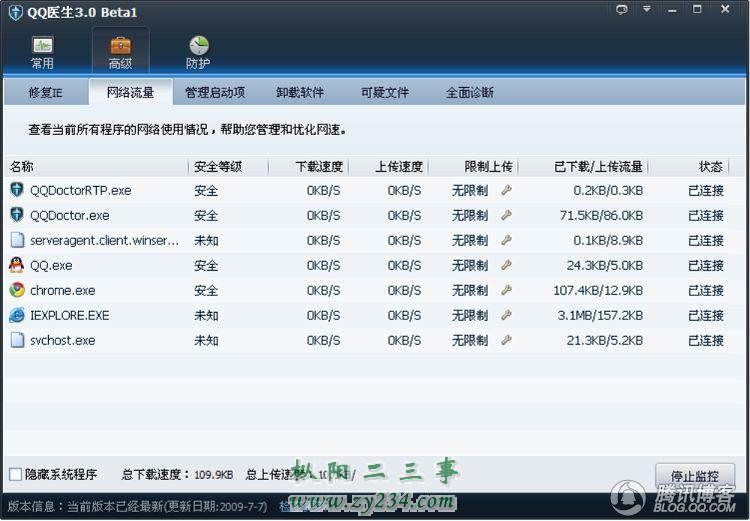Click wrench icon for QQDoctorRTP.exe upload limit
The image size is (750, 521).
(507, 190)
